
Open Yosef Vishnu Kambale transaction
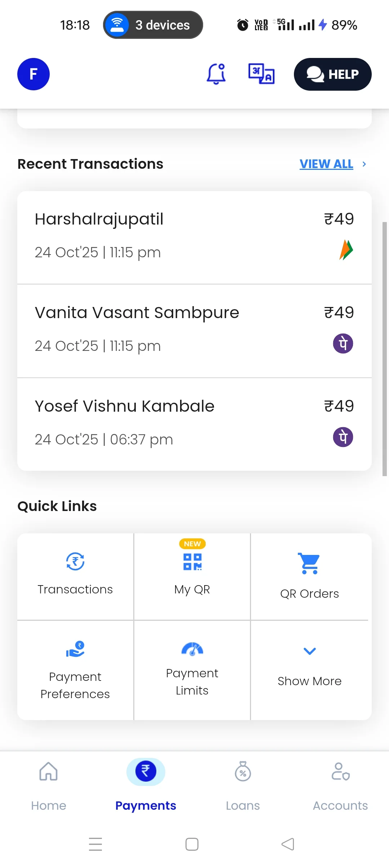tap(194, 424)
